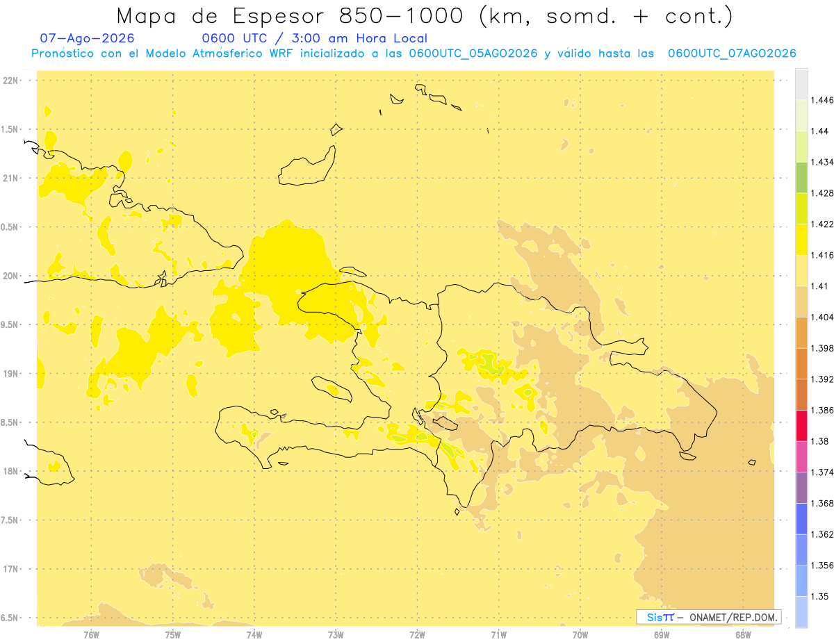Click the latitude label "19N"
Screen dimensions: 834x644
[10, 374]
